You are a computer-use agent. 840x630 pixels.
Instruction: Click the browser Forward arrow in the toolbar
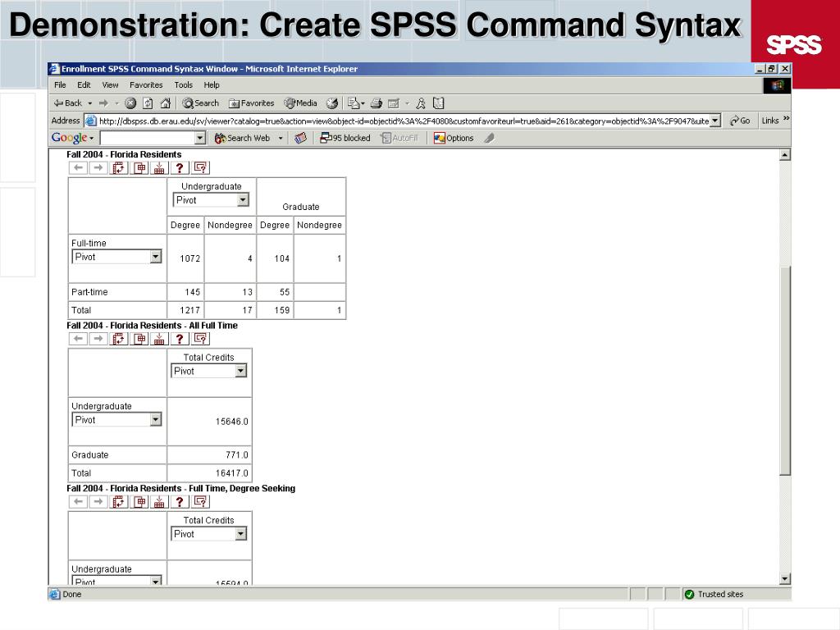click(104, 103)
